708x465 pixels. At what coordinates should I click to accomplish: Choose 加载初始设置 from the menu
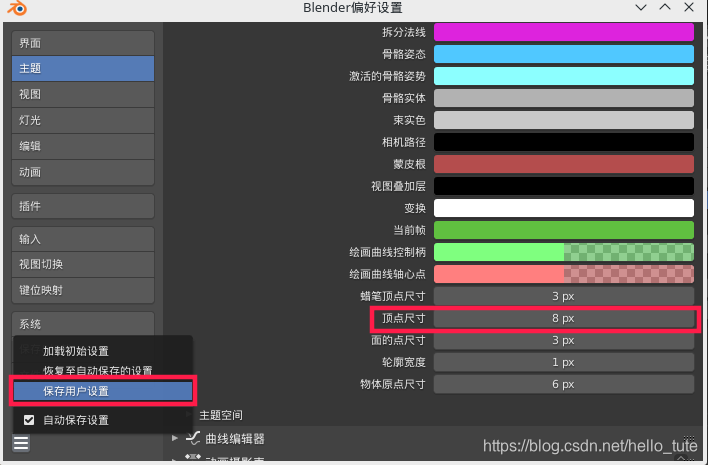tap(103, 351)
